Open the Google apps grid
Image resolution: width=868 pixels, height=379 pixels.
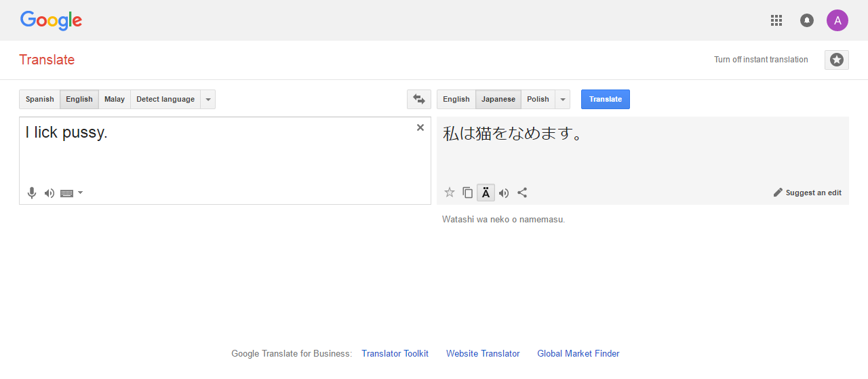(776, 20)
